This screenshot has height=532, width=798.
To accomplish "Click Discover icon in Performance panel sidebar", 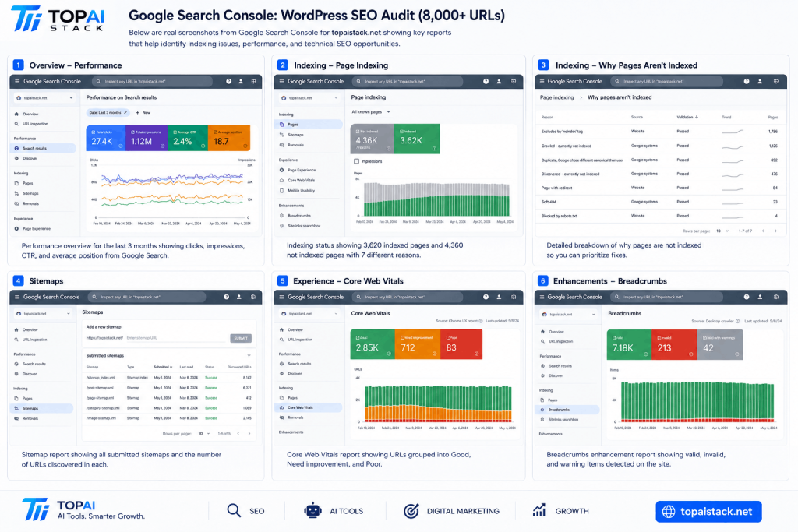I will 17,158.
